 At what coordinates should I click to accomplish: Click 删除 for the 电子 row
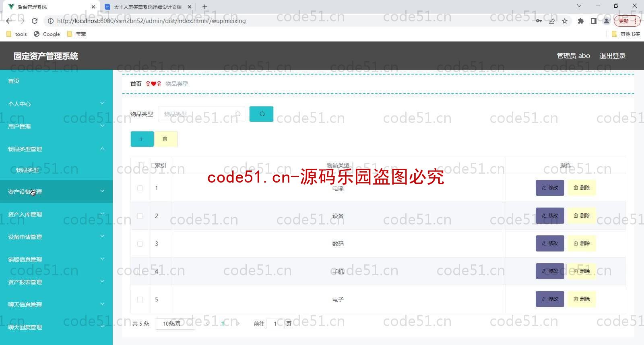pos(582,299)
